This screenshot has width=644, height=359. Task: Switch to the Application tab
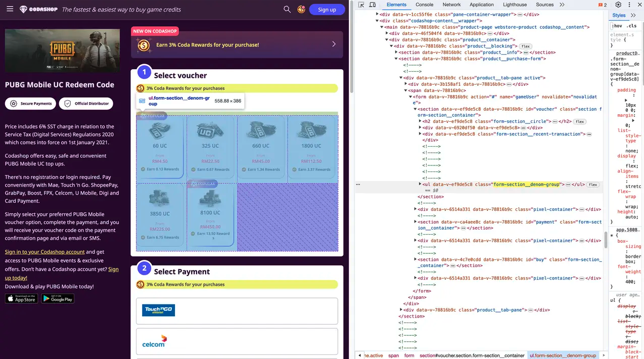[x=481, y=5]
